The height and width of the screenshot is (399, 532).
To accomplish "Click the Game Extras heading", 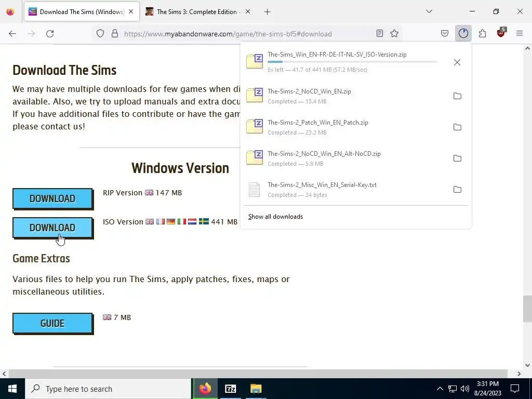I will coord(41,259).
